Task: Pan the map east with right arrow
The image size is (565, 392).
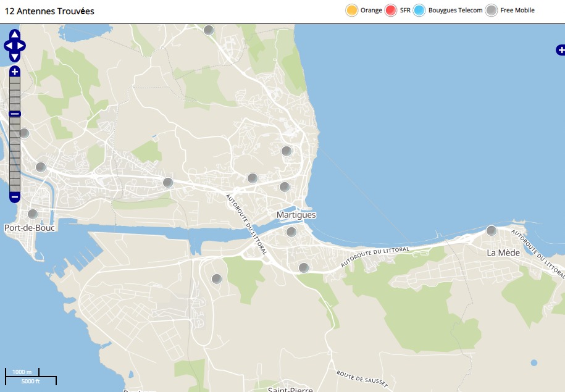Action: click(22, 46)
